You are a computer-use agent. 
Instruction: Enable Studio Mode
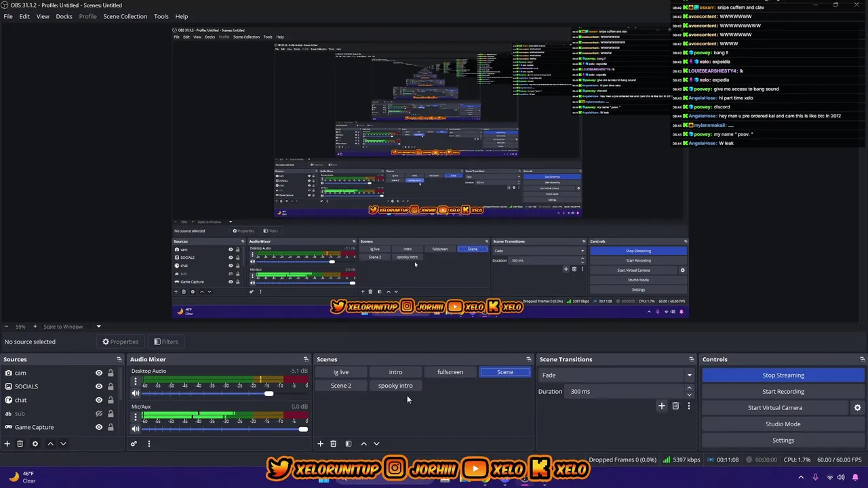coord(783,424)
